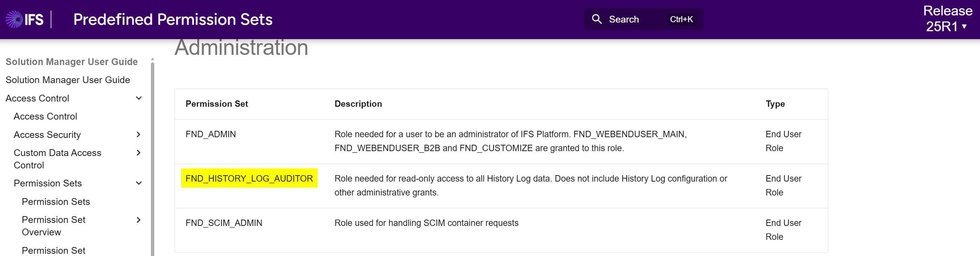Viewport: 980px width, 256px height.
Task: Click the Ctrl+K shortcut badge
Action: pos(681,20)
